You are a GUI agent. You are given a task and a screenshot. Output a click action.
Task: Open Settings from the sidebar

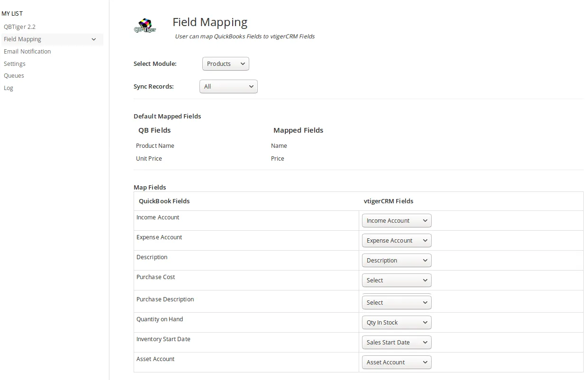coord(15,64)
